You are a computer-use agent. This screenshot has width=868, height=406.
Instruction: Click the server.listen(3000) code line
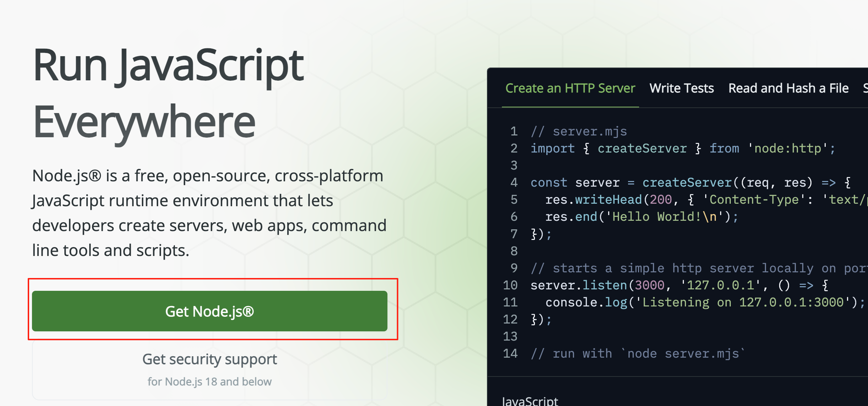[679, 285]
